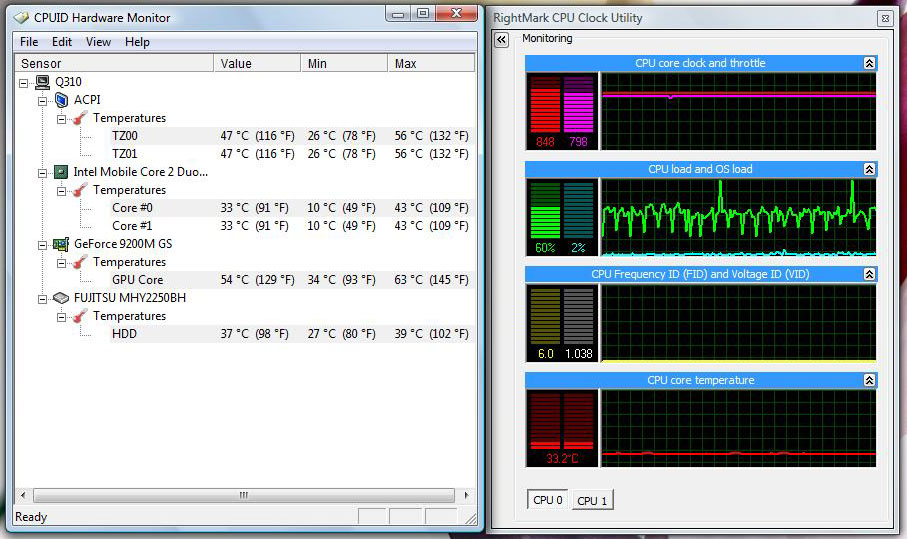Click the 798 throttle readout
The image size is (907, 539).
pyautogui.click(x=578, y=142)
